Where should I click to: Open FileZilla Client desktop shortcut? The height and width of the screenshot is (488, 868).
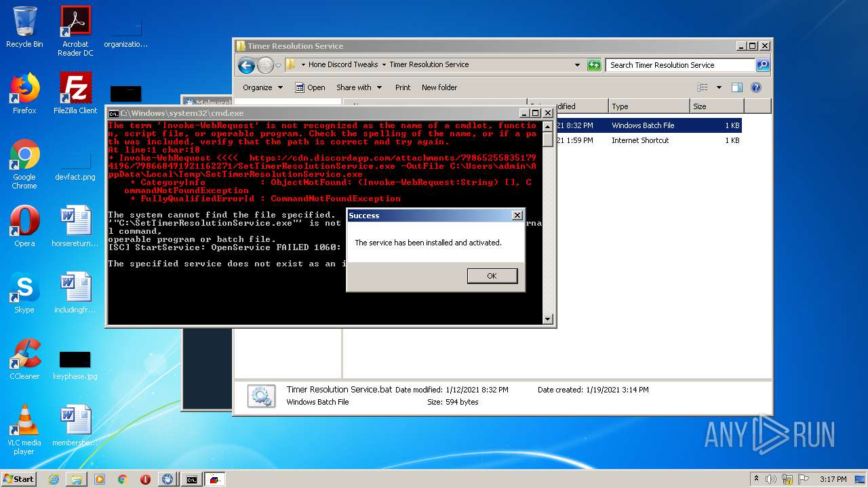pos(75,94)
